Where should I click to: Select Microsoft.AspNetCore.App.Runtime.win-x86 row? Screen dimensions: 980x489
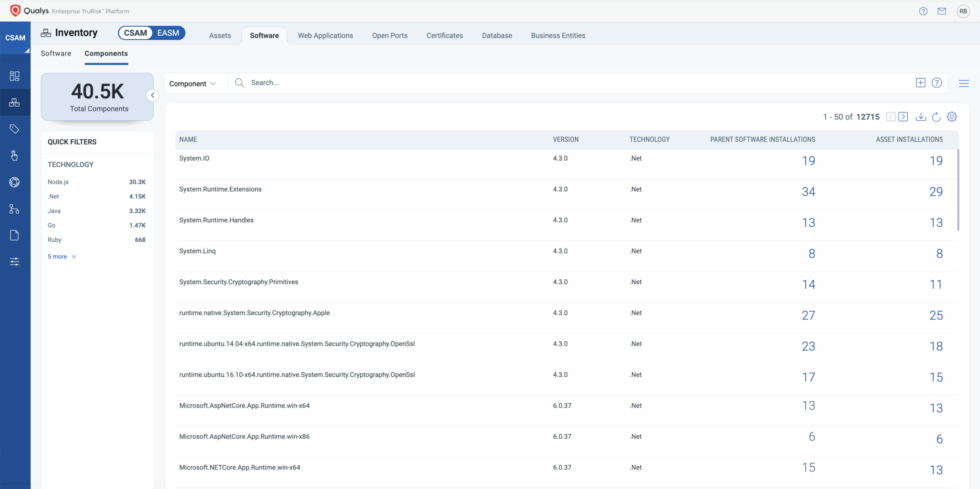[567, 442]
